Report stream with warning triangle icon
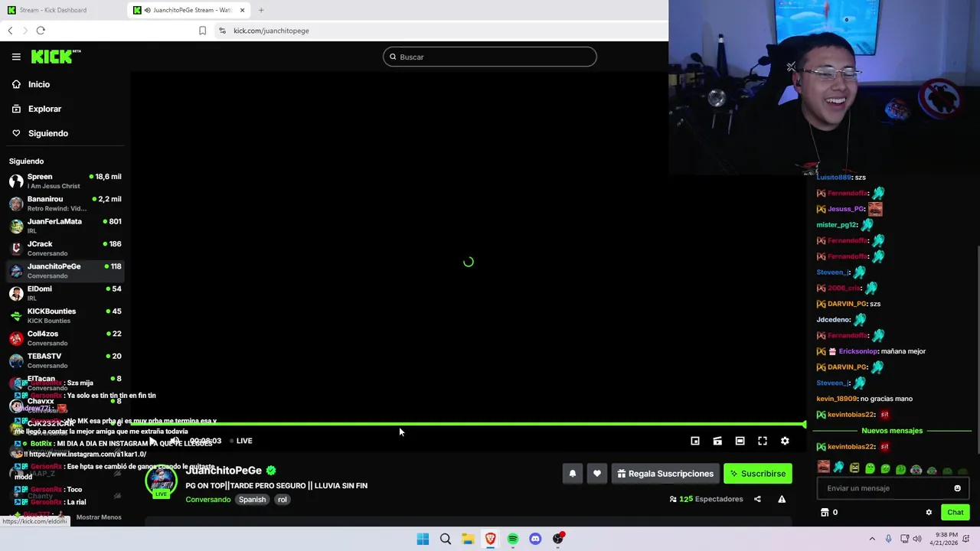This screenshot has width=980, height=551. pos(782,499)
